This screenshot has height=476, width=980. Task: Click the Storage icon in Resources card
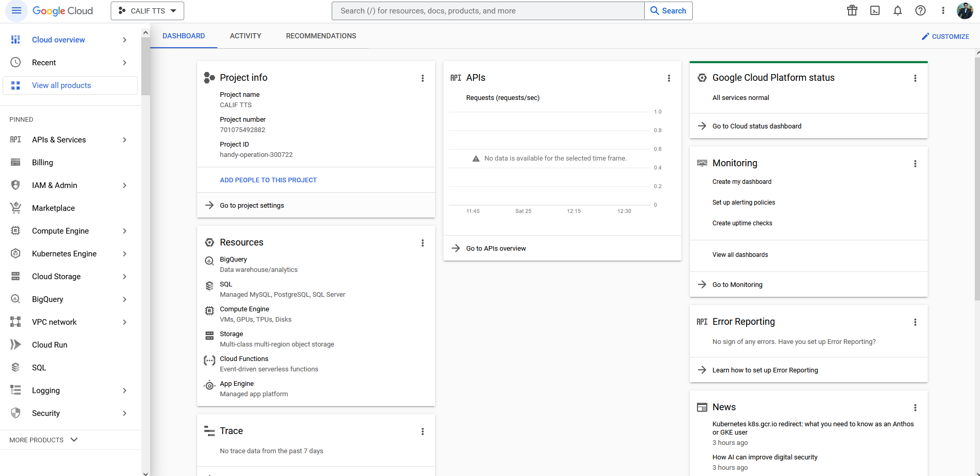tap(210, 336)
